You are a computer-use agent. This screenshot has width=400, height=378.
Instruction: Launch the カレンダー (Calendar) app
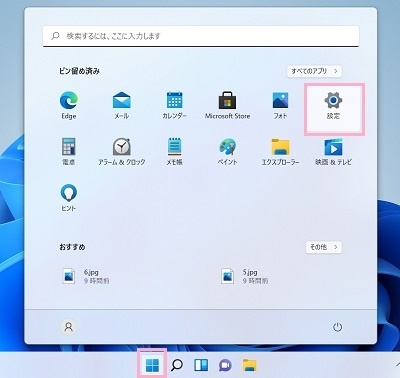(x=174, y=105)
